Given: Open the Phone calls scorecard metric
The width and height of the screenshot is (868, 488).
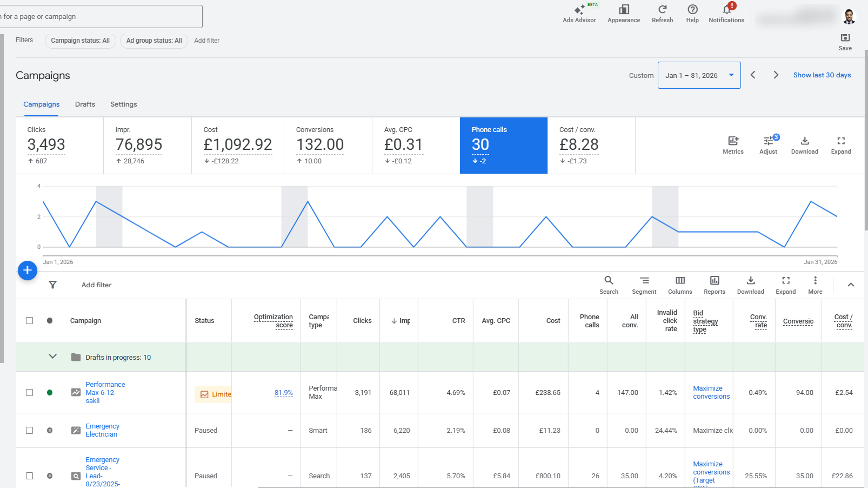Looking at the screenshot, I should click(x=504, y=146).
